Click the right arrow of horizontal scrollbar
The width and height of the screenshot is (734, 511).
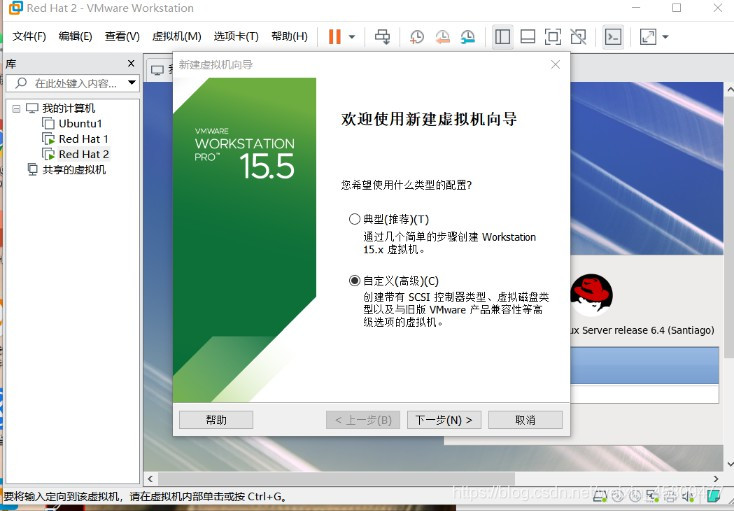[x=716, y=479]
